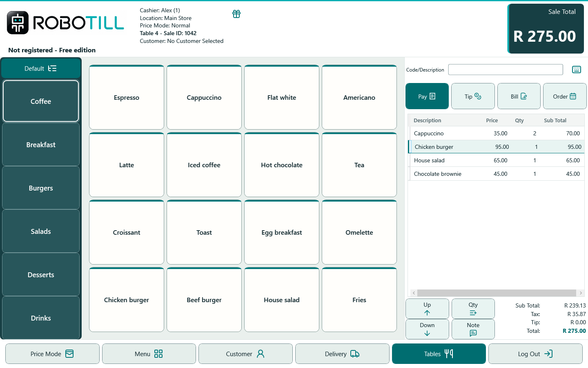Open the Menu button
588x368 pixels.
[149, 354]
